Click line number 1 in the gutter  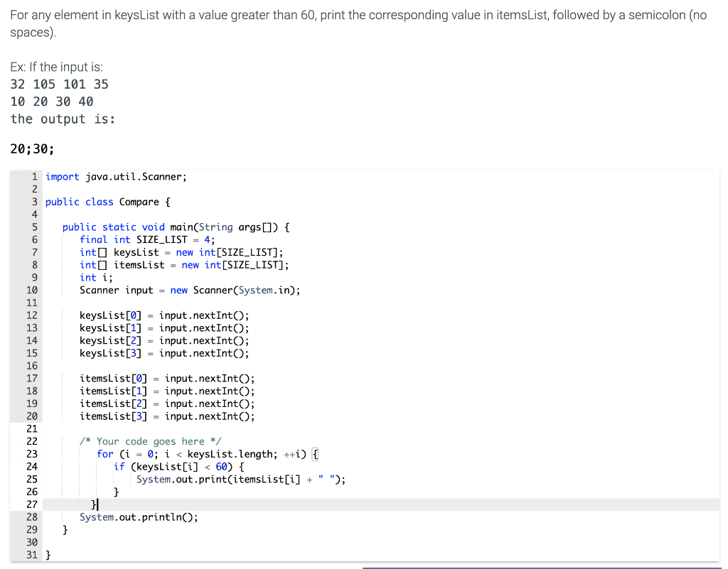[34, 176]
